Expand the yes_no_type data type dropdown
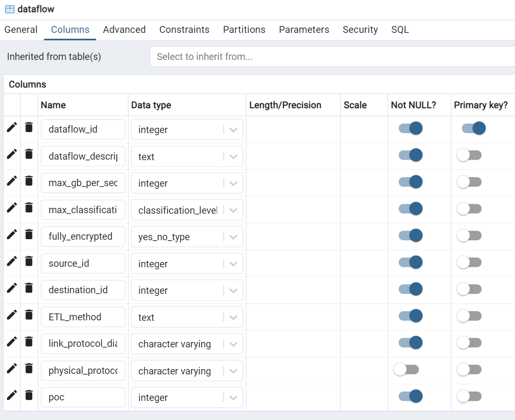This screenshot has width=515, height=420. (x=233, y=237)
